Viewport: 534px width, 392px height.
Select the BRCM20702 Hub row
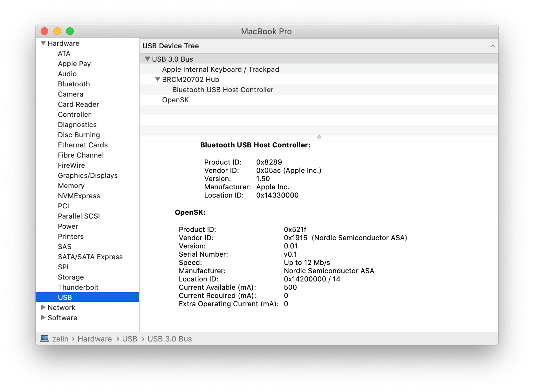pyautogui.click(x=319, y=79)
